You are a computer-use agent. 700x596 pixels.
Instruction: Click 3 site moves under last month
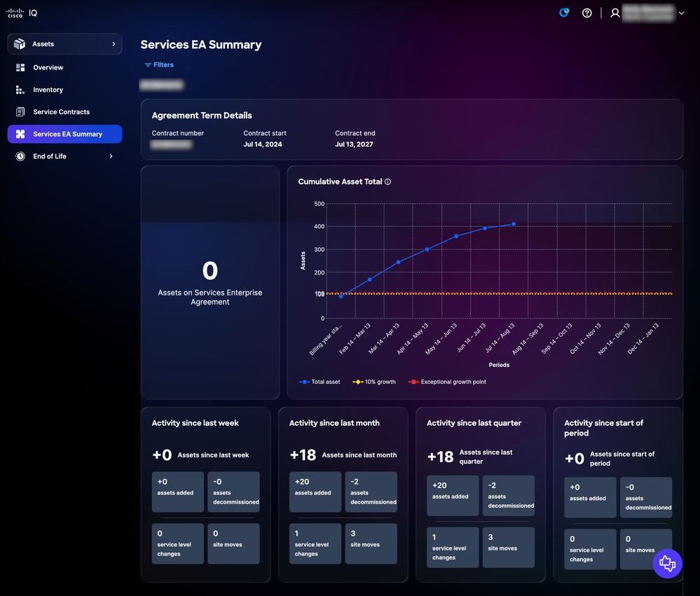[371, 543]
